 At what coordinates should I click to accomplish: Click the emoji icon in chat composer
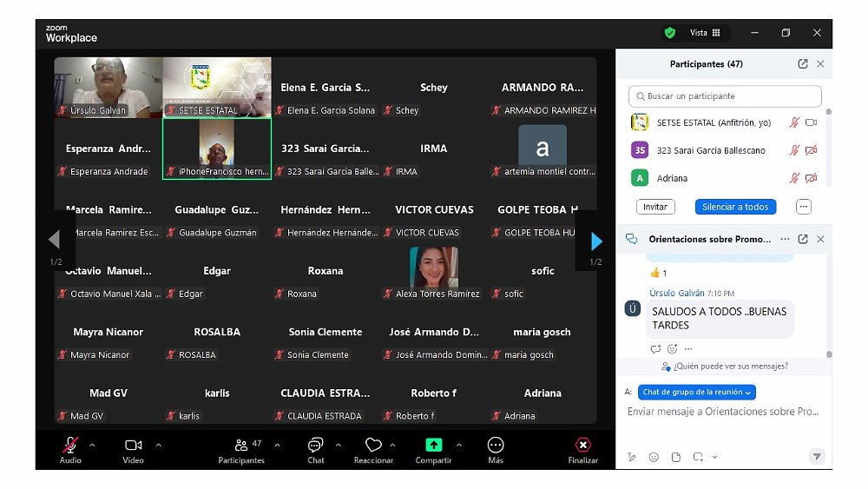[654, 457]
